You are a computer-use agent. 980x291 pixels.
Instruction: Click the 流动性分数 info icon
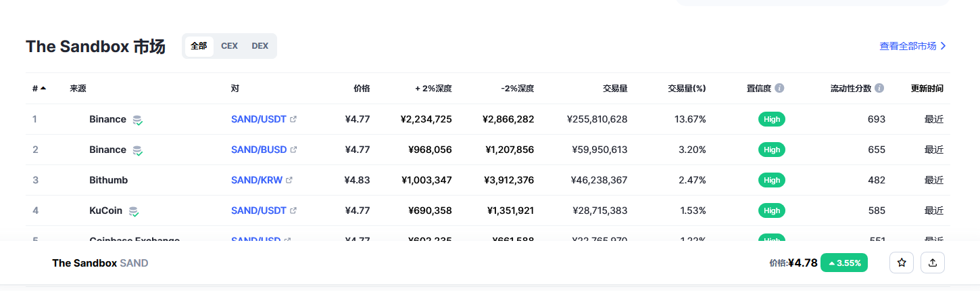tap(879, 88)
